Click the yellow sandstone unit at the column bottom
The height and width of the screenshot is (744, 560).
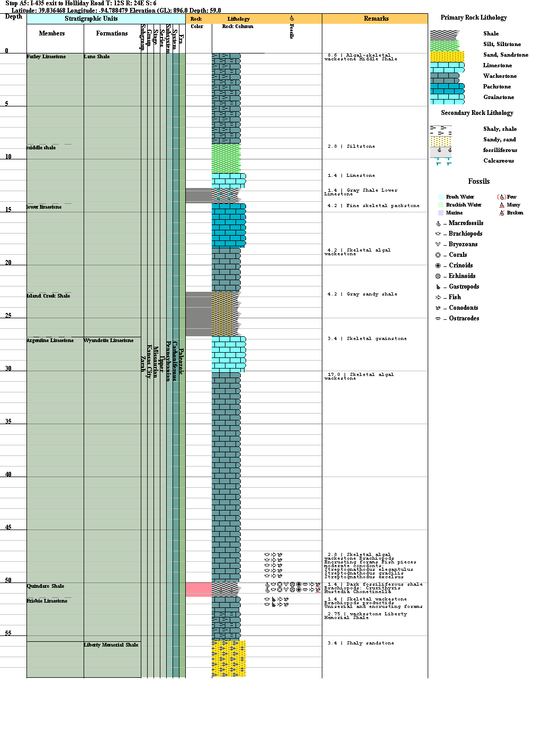(229, 659)
